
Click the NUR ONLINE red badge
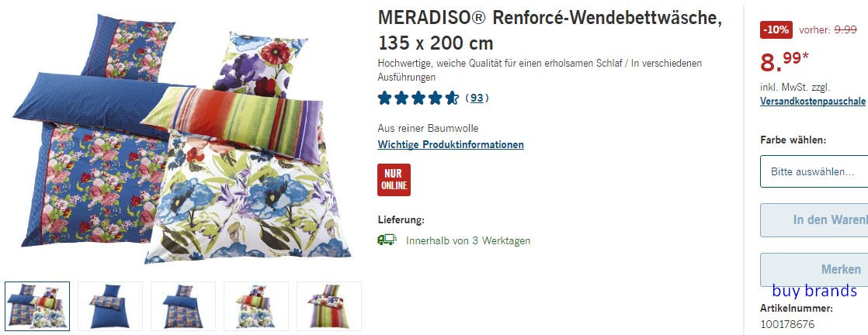point(394,180)
